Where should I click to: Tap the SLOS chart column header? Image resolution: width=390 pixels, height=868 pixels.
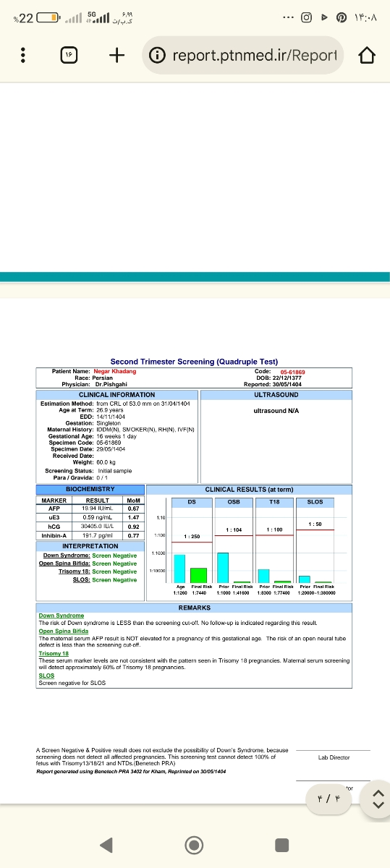point(315,501)
